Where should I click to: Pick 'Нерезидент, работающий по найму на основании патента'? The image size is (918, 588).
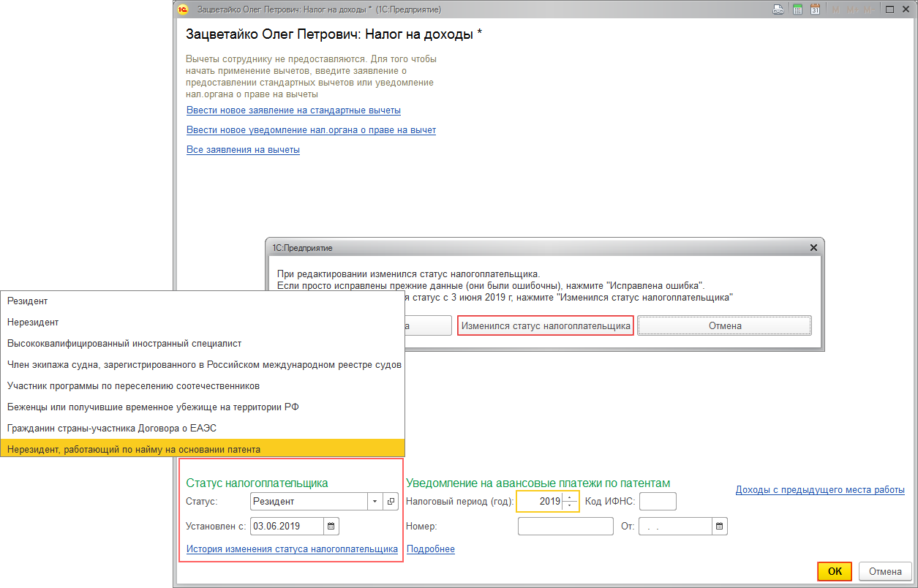[134, 448]
